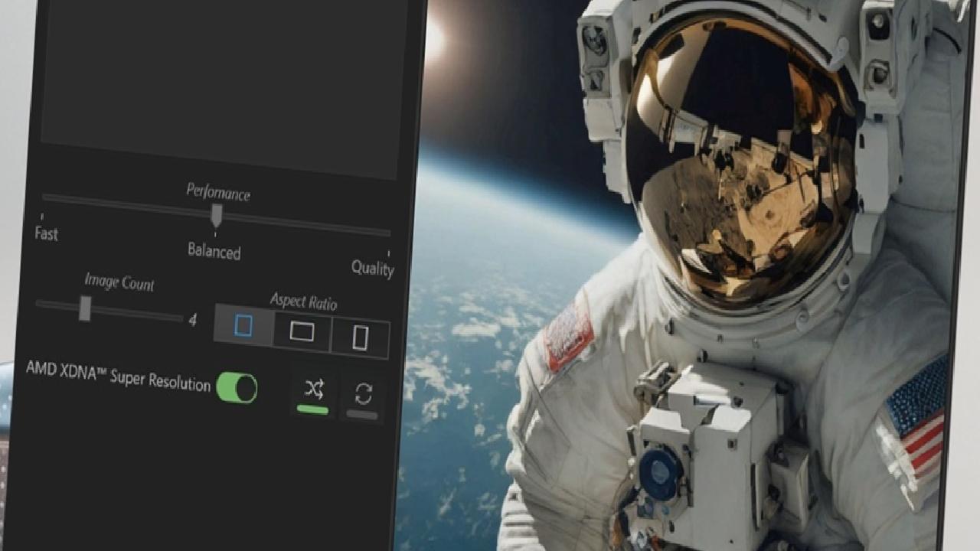Click the 'Image Count' label
The width and height of the screenshot is (980, 551).
tap(119, 282)
